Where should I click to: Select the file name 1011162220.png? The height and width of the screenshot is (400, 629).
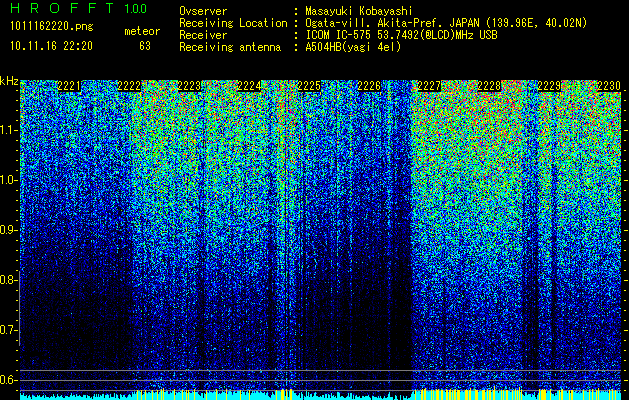point(52,27)
